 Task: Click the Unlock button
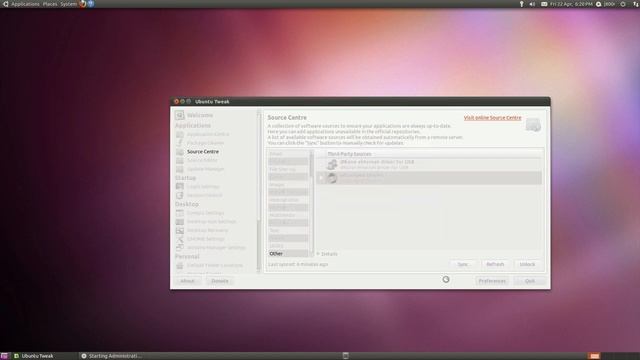tap(527, 264)
